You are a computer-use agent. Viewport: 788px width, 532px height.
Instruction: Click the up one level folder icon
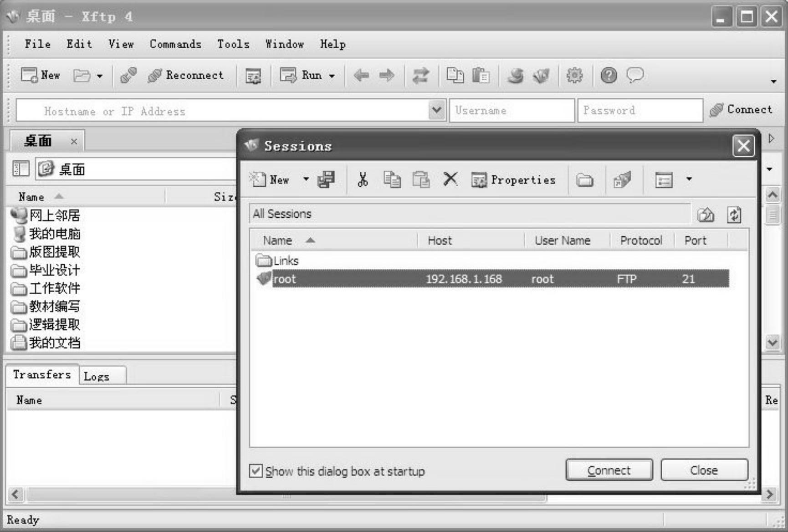click(x=706, y=215)
